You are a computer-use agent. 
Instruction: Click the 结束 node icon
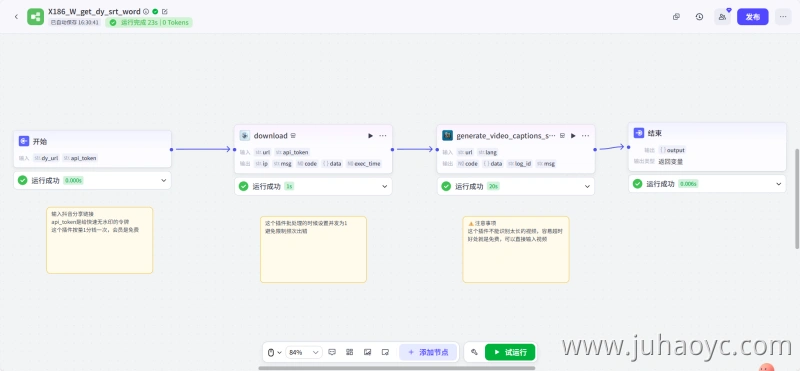(x=639, y=133)
